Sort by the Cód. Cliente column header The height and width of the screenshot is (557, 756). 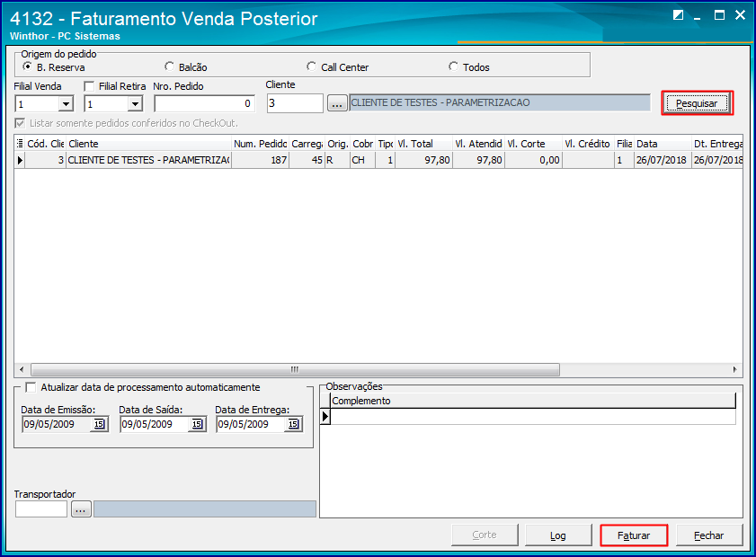[x=45, y=144]
